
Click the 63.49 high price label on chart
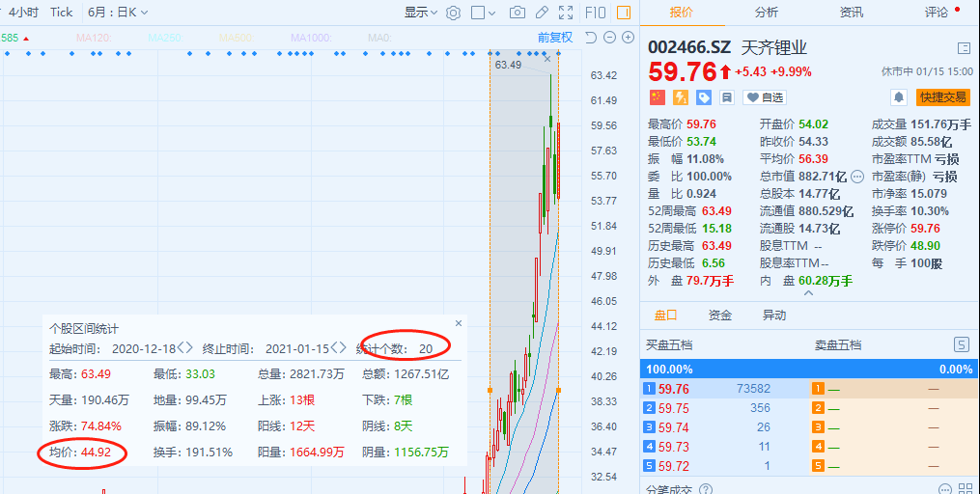pos(508,65)
